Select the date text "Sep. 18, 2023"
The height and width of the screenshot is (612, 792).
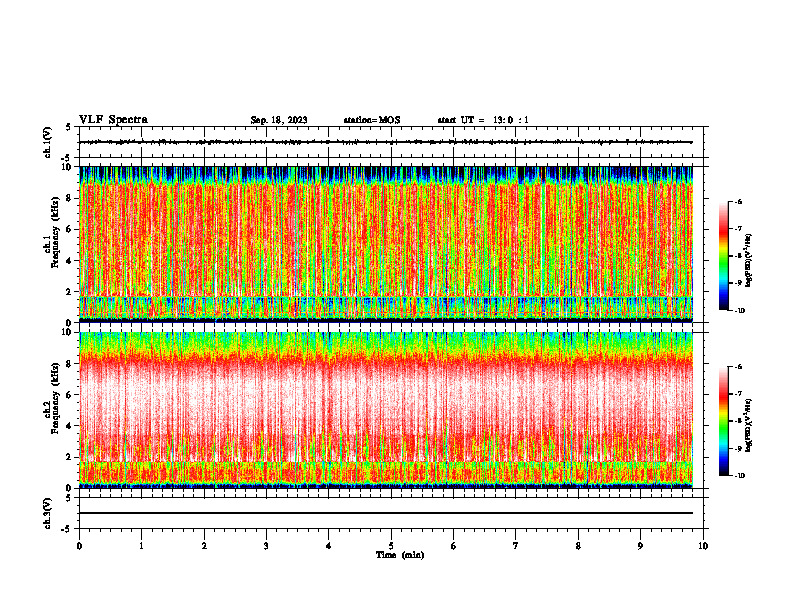pos(279,120)
